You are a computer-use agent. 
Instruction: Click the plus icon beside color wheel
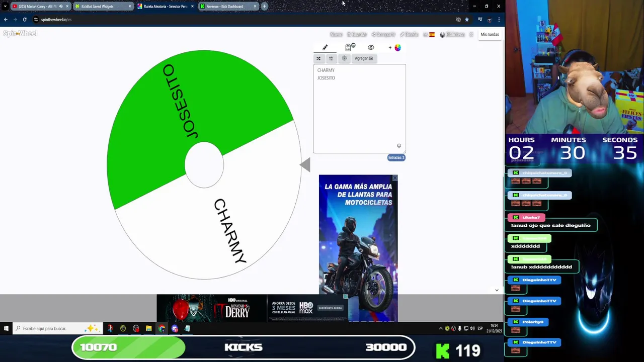390,48
